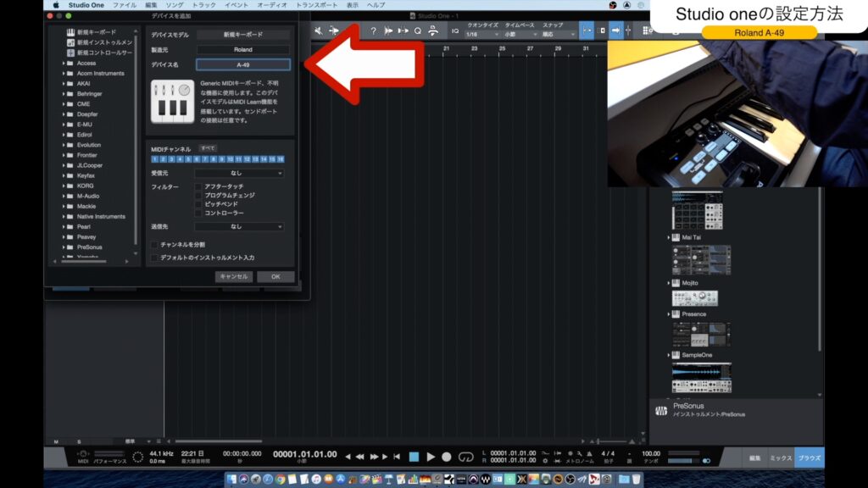Expand the SampleOne instrument in browser
Viewport: 868px width, 488px height.
pos(669,355)
